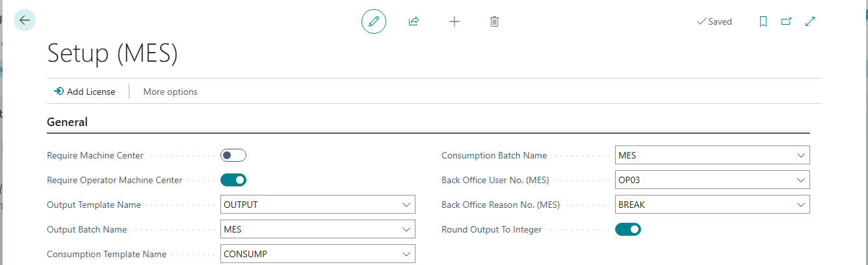
Task: Disable Require Operator Machine Center toggle
Action: pyautogui.click(x=233, y=180)
